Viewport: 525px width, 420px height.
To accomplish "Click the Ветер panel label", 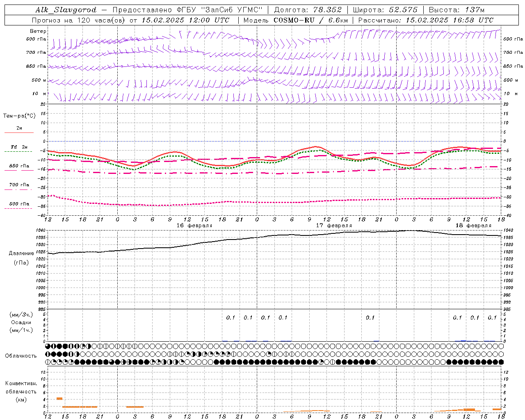I will point(38,31).
